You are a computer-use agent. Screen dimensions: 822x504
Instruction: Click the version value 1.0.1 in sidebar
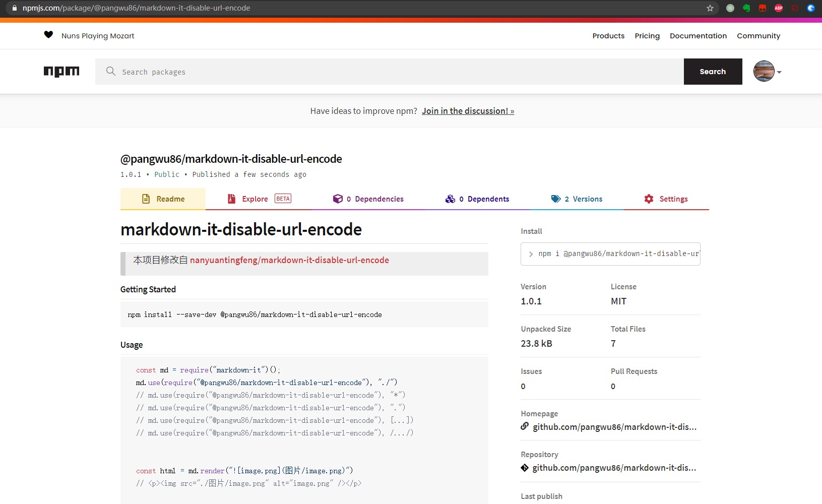pos(531,301)
